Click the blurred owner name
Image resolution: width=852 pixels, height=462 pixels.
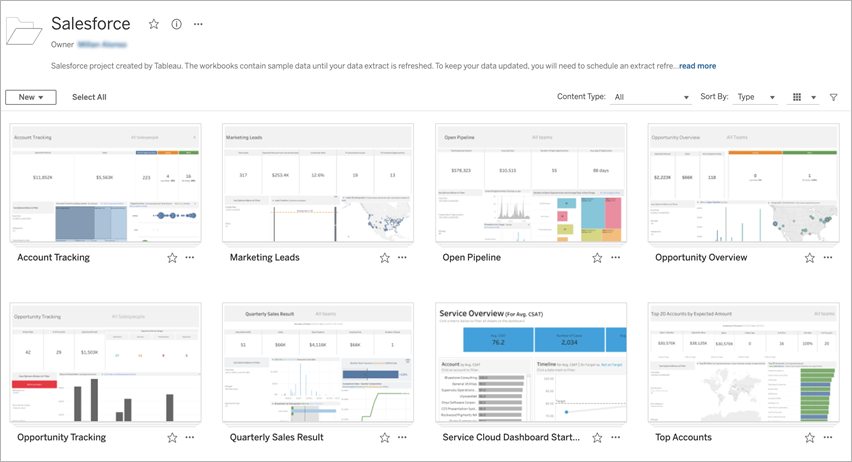point(102,45)
